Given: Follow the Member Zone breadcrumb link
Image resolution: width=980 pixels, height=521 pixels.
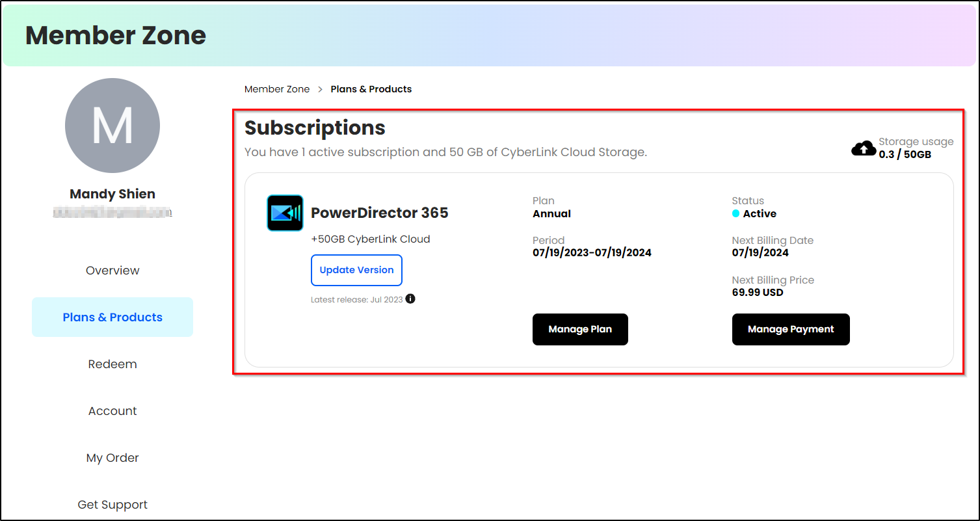Looking at the screenshot, I should coord(277,89).
